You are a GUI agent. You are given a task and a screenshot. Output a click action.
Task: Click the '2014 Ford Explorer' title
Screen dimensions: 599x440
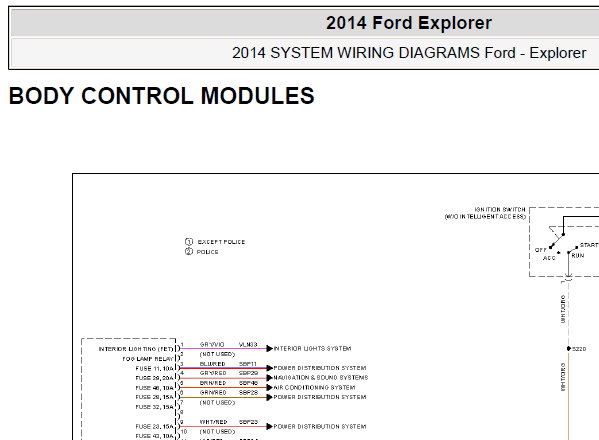pos(409,23)
